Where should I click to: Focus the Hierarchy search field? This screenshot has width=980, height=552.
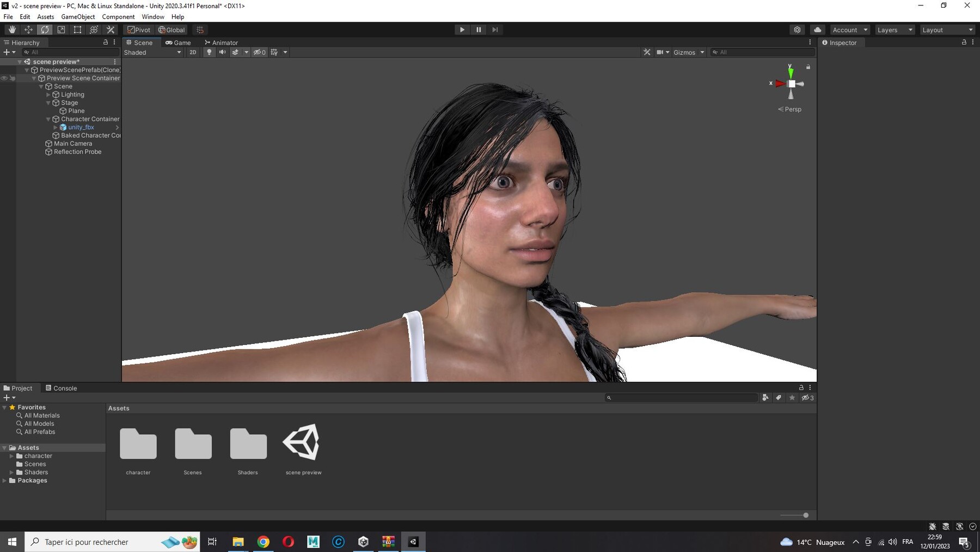pyautogui.click(x=70, y=52)
